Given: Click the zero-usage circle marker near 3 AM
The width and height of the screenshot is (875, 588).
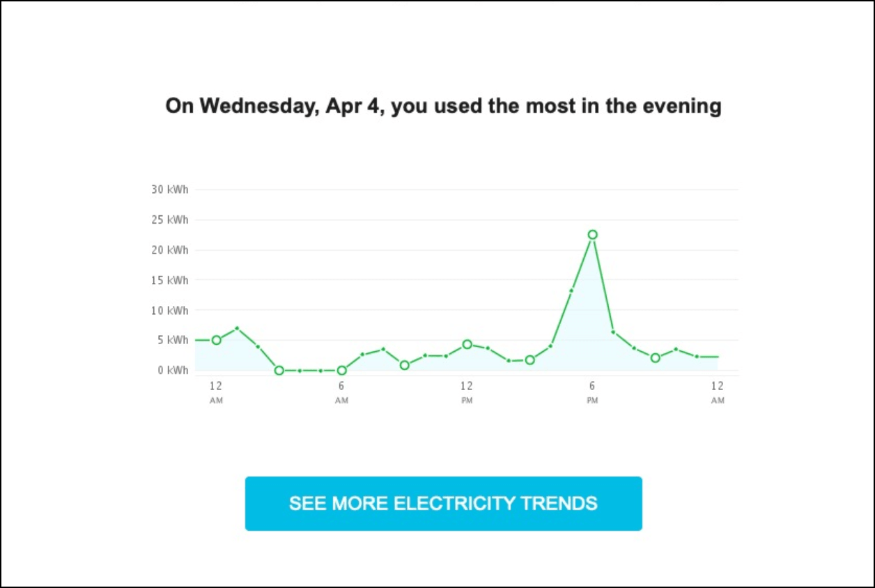Looking at the screenshot, I should (279, 370).
